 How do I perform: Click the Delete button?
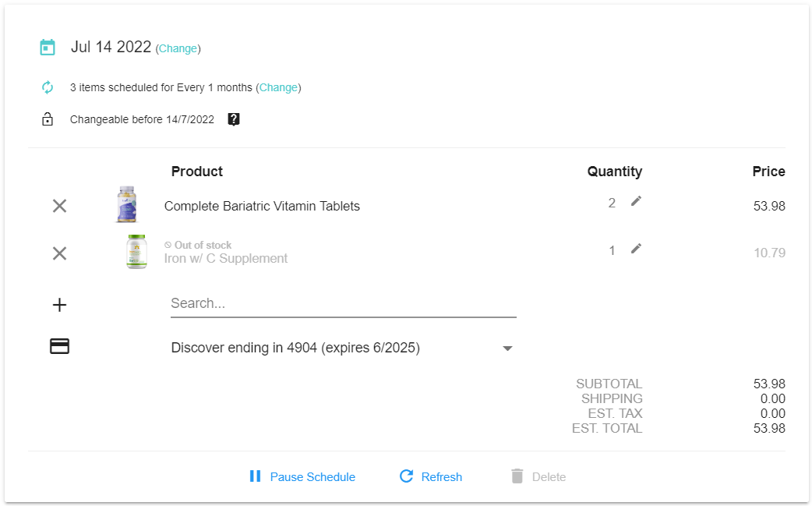click(538, 476)
